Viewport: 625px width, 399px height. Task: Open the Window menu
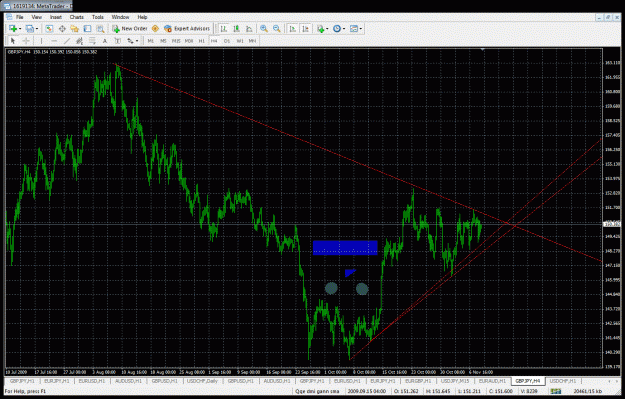(120, 17)
